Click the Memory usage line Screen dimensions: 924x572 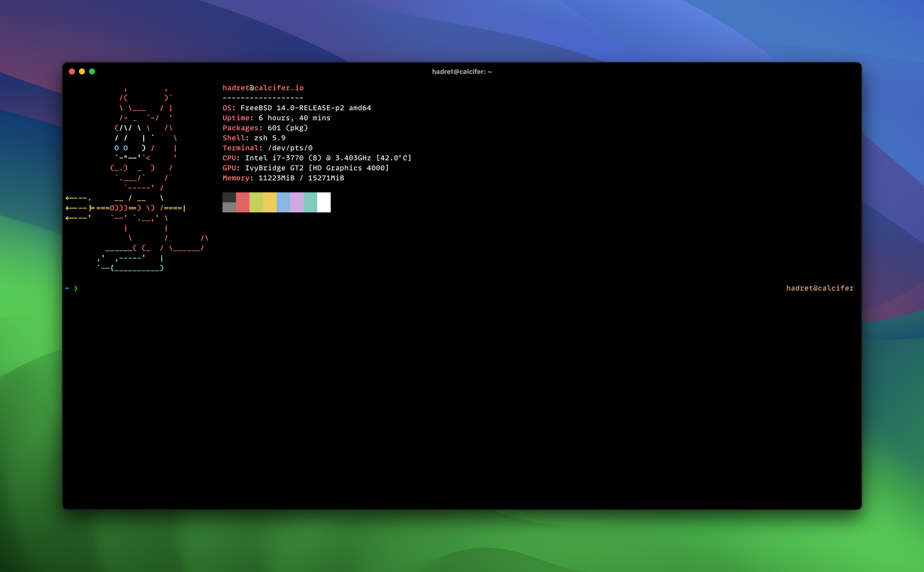(x=283, y=178)
